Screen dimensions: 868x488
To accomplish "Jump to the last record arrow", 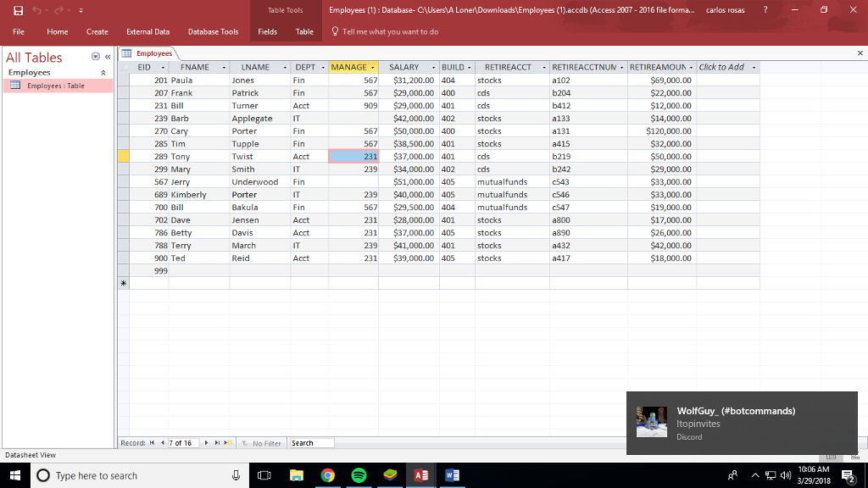I will coord(216,442).
